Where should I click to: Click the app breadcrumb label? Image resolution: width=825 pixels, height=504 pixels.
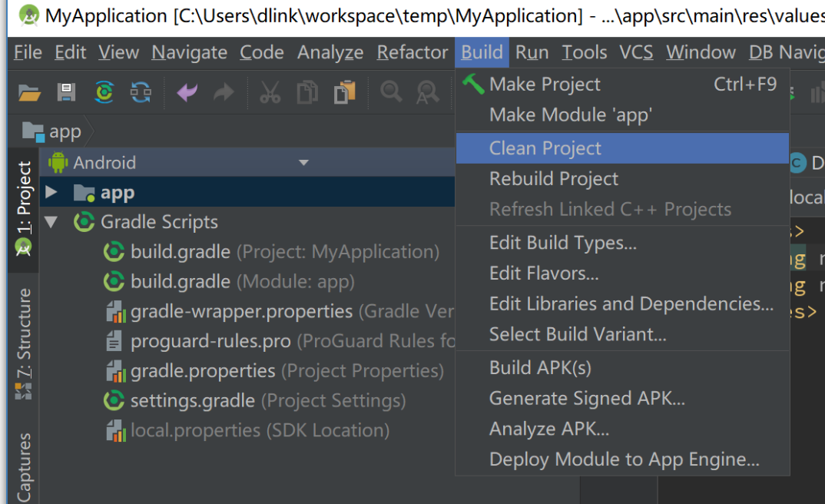(x=65, y=132)
